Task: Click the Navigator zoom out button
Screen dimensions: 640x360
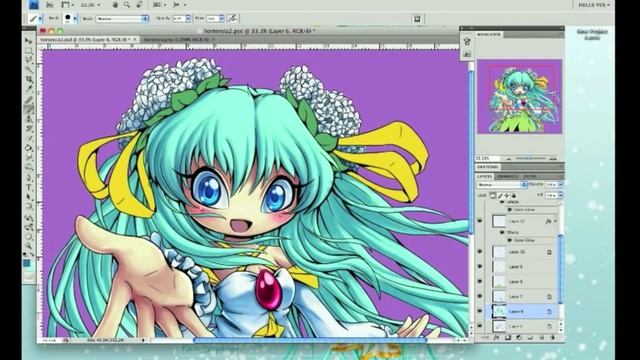Action: pos(509,158)
